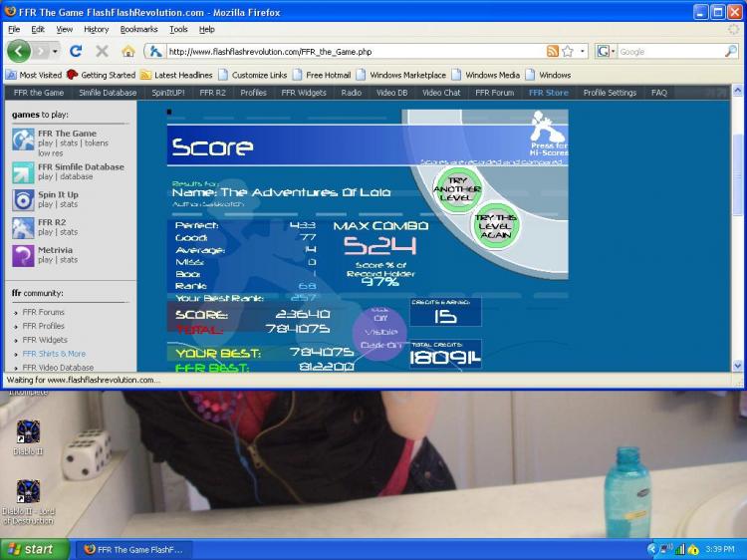747x560 pixels.
Task: Open the back-forward history dropdown arrow
Action: pyautogui.click(x=55, y=51)
